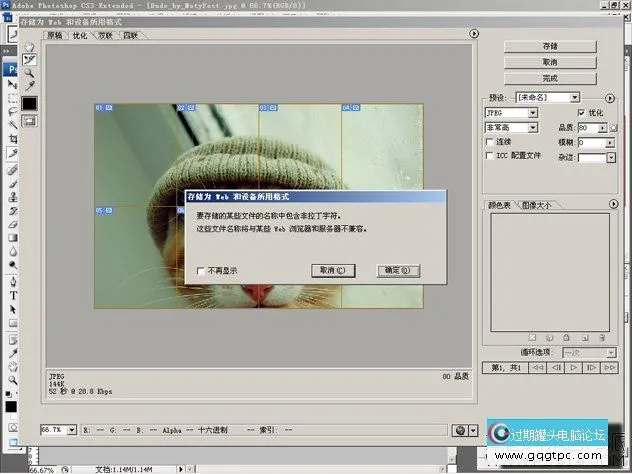Click the play animation button
The image size is (632, 474).
click(x=573, y=368)
